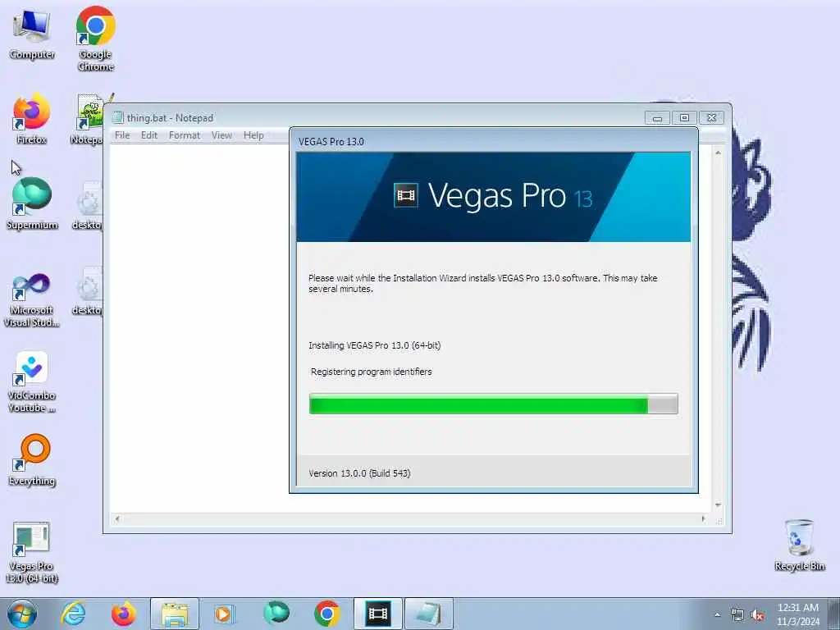Click Notepad vertical scrollbar up arrow
Image resolution: width=840 pixels, height=630 pixels.
[718, 153]
